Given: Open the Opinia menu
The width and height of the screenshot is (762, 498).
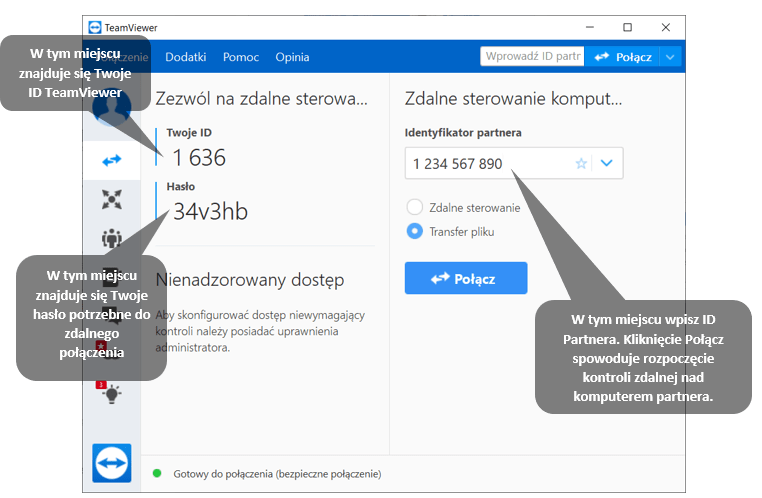Looking at the screenshot, I should point(292,57).
